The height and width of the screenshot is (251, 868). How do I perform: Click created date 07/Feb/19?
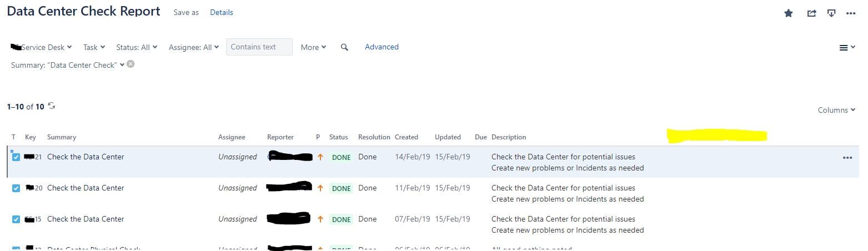point(413,219)
